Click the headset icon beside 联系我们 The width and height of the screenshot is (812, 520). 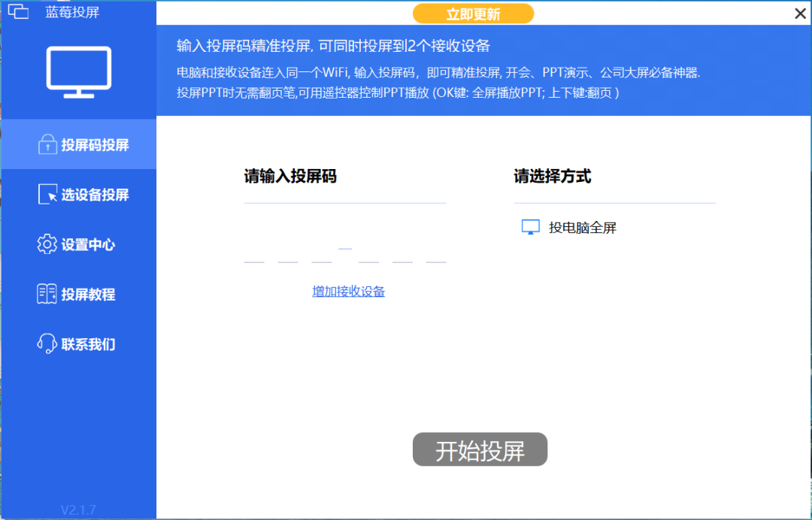(x=47, y=343)
